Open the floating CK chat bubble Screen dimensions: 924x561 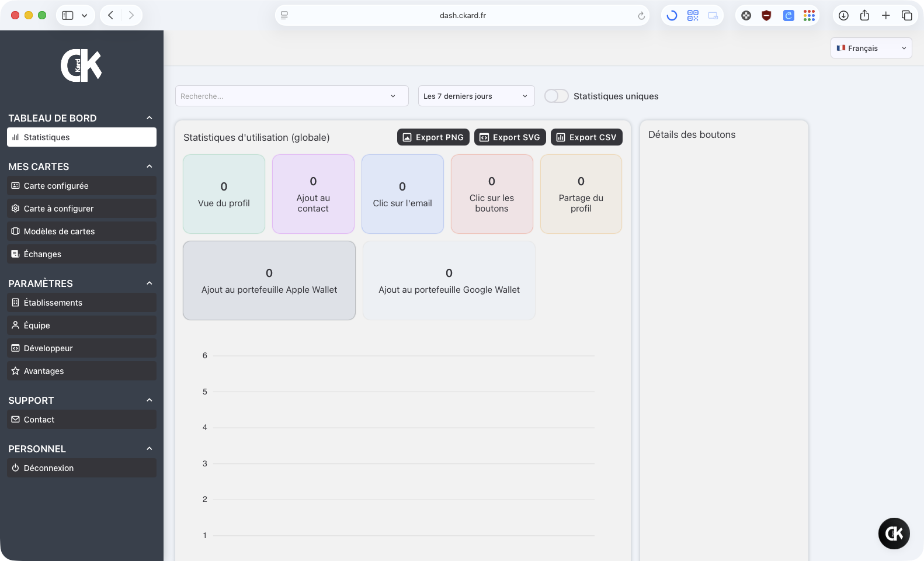coord(894,533)
